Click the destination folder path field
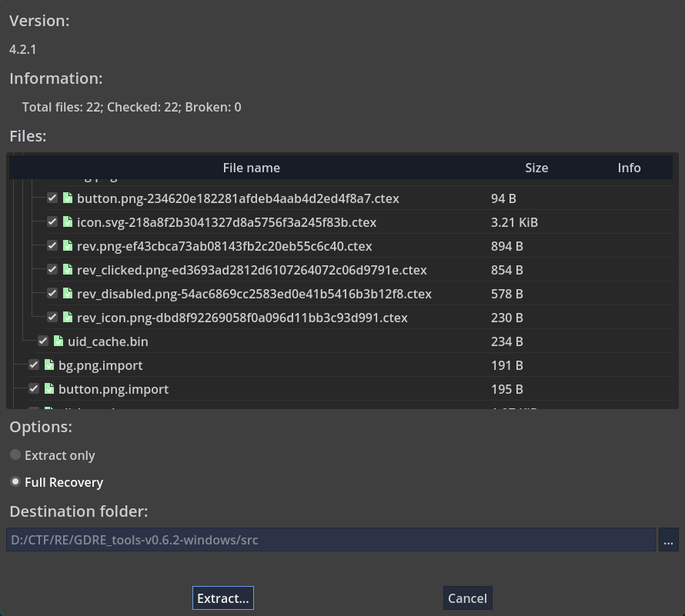Image resolution: width=685 pixels, height=616 pixels. (x=331, y=540)
